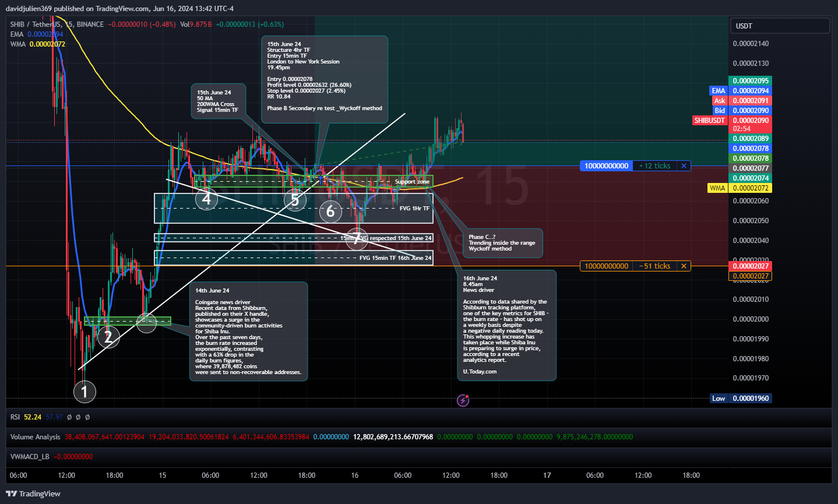Select the 16th June 24 News driver note
This screenshot has height=504, width=838.
tap(506, 325)
